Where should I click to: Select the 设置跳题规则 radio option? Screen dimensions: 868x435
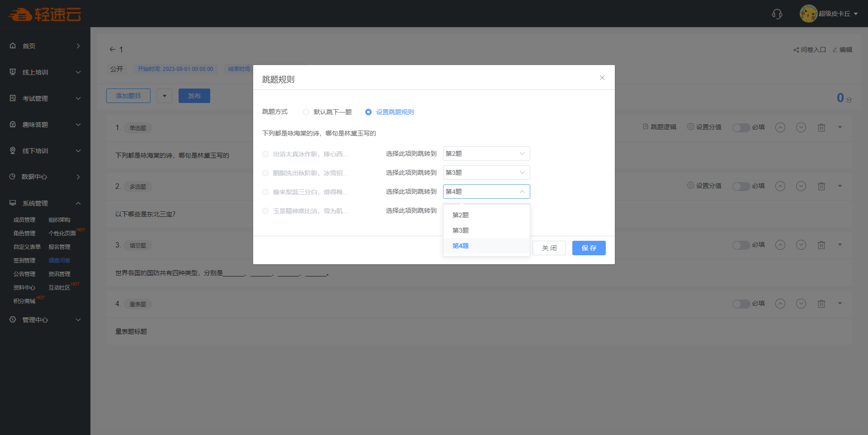[x=368, y=112]
